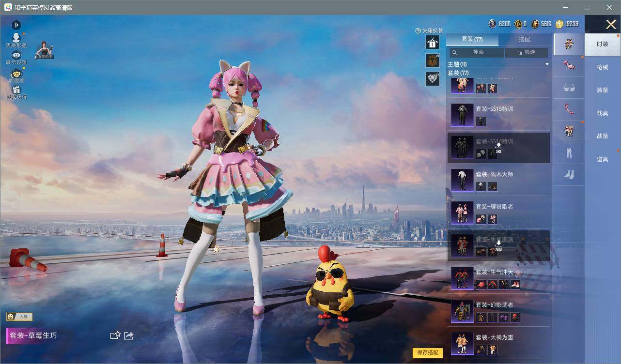
Task: Click the 快捷换装 help question mark
Action: point(418,30)
